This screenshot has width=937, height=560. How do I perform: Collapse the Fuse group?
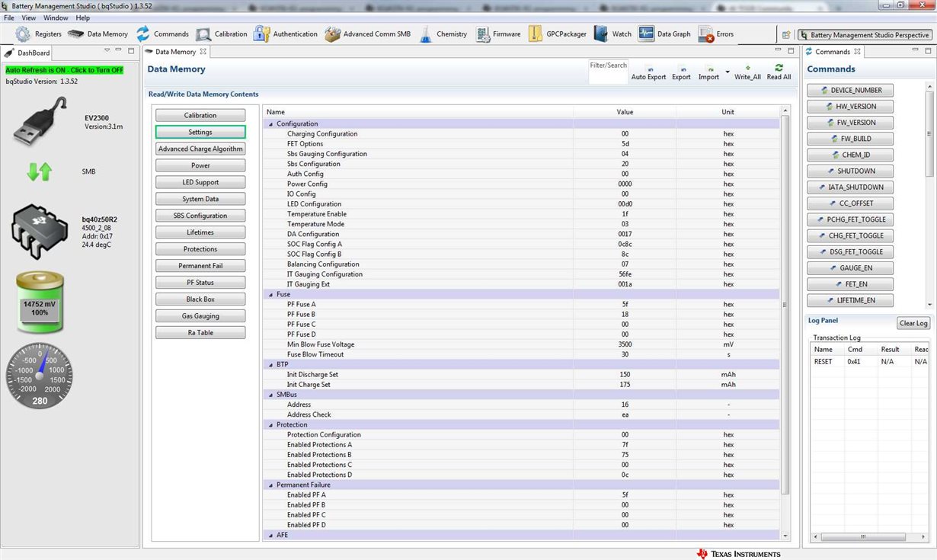(x=270, y=294)
